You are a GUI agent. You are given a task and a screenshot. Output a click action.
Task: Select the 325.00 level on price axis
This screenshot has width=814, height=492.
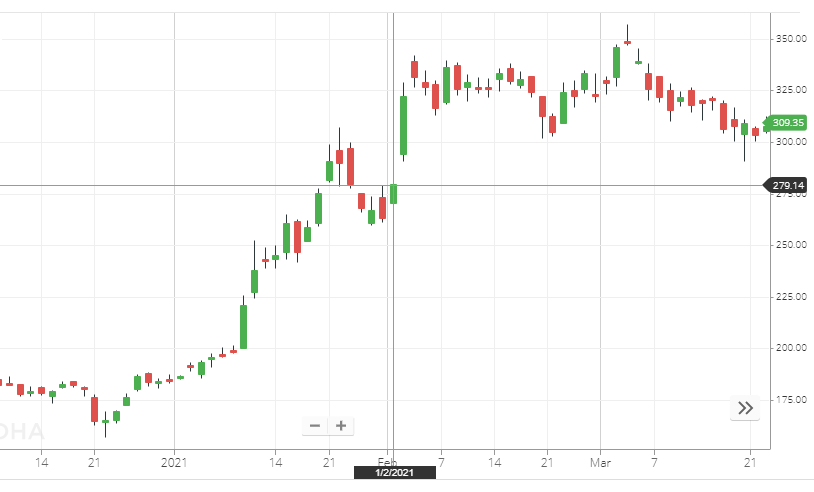pos(789,90)
